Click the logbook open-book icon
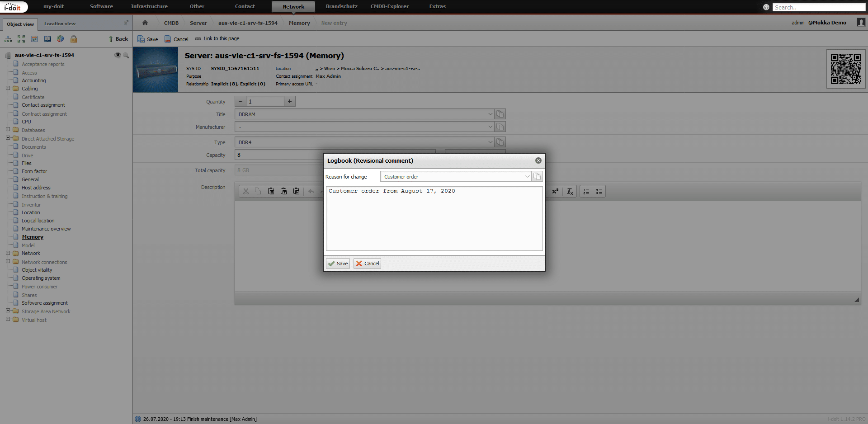Screen dimensions: 868x424 tap(47, 39)
